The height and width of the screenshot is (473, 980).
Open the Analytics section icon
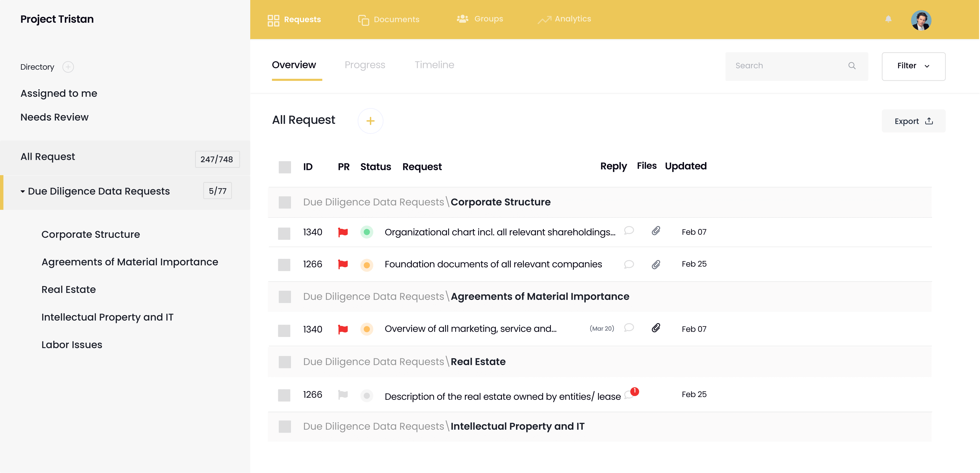click(545, 19)
